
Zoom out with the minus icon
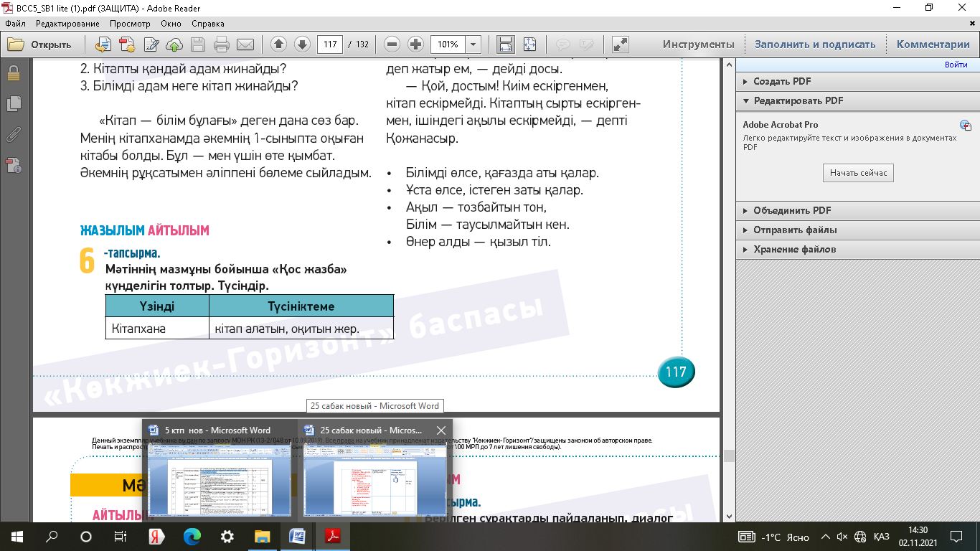click(x=392, y=44)
